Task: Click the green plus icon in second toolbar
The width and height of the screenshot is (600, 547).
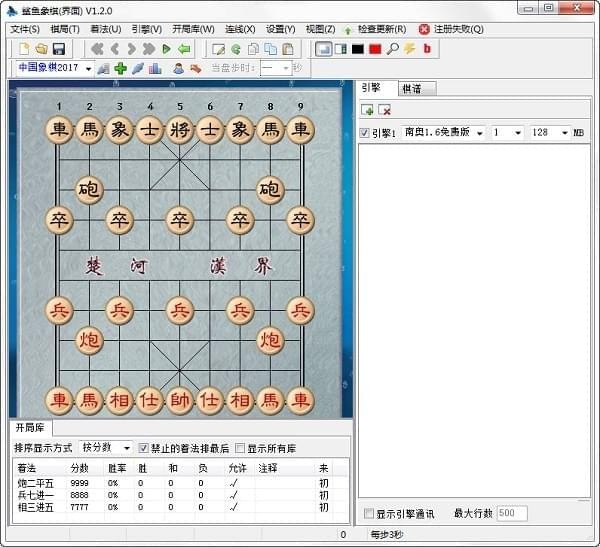Action: [x=120, y=68]
